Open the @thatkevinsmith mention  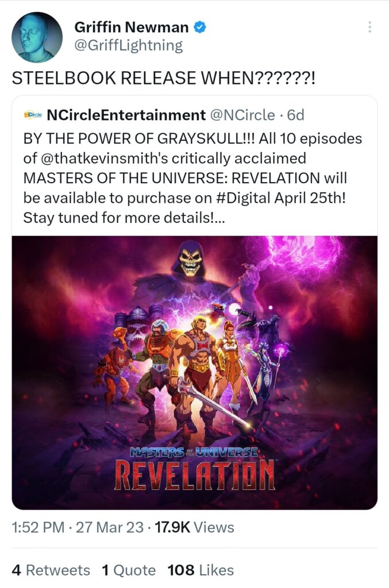103,158
